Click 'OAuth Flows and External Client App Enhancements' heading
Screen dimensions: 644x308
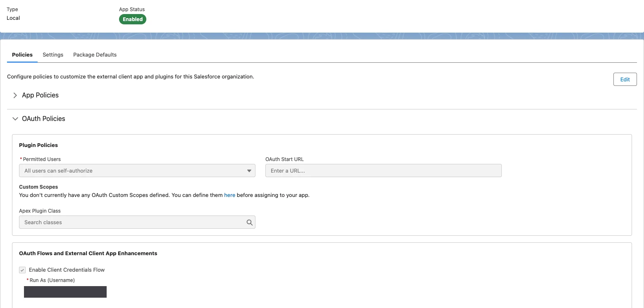coord(88,254)
